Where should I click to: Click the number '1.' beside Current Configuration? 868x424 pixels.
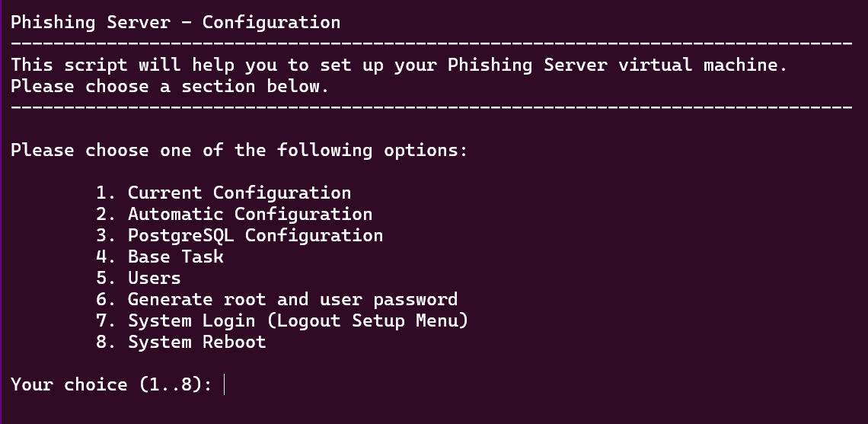106,193
